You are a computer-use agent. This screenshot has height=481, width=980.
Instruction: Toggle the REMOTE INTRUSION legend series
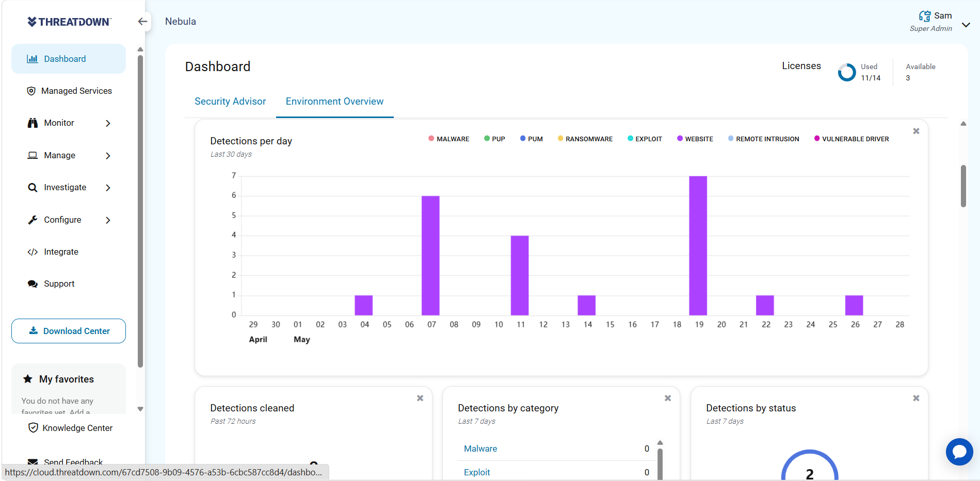click(763, 139)
